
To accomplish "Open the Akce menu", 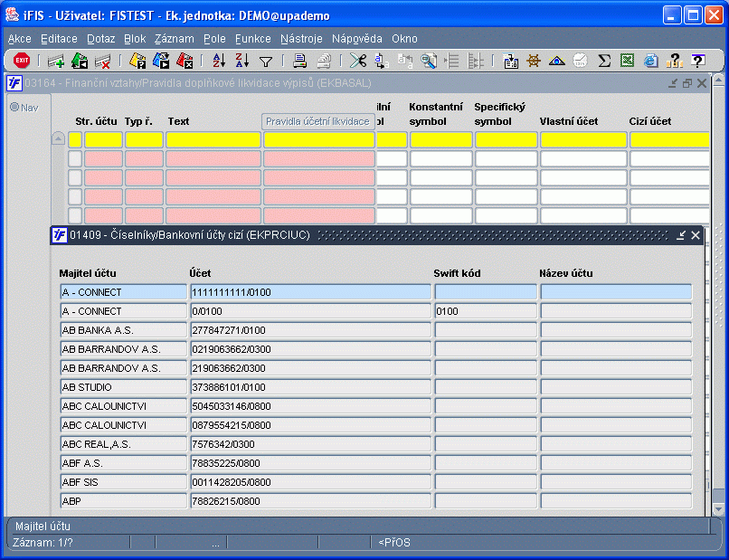I will 20,39.
